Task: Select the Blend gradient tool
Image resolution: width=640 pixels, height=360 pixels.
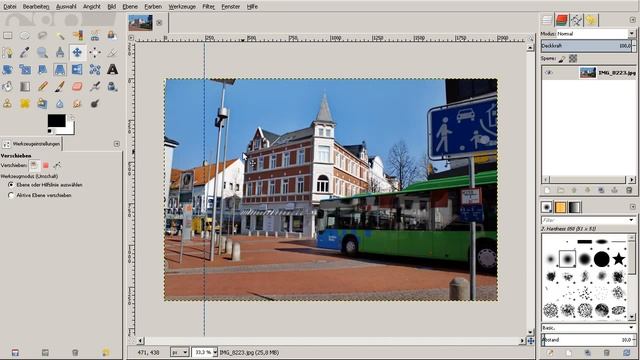Action: [x=25, y=87]
